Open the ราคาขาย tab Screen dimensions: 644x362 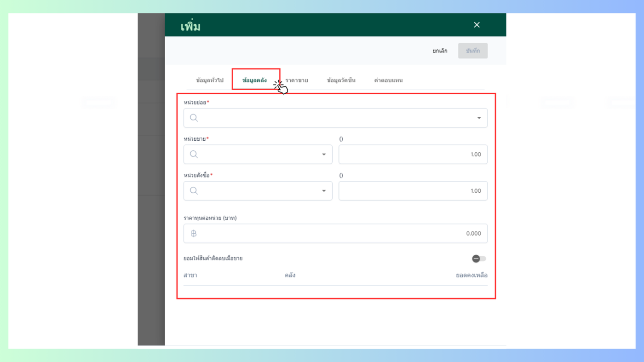pos(297,80)
